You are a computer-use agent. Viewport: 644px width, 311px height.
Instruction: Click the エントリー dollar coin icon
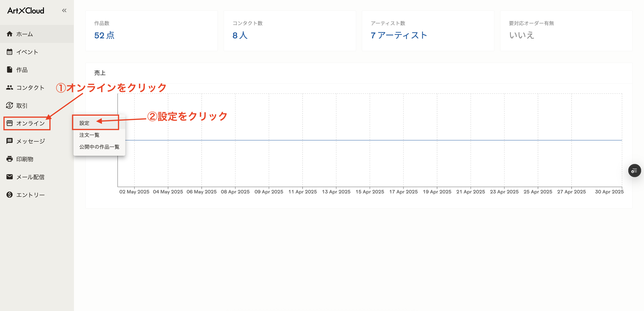tap(9, 195)
